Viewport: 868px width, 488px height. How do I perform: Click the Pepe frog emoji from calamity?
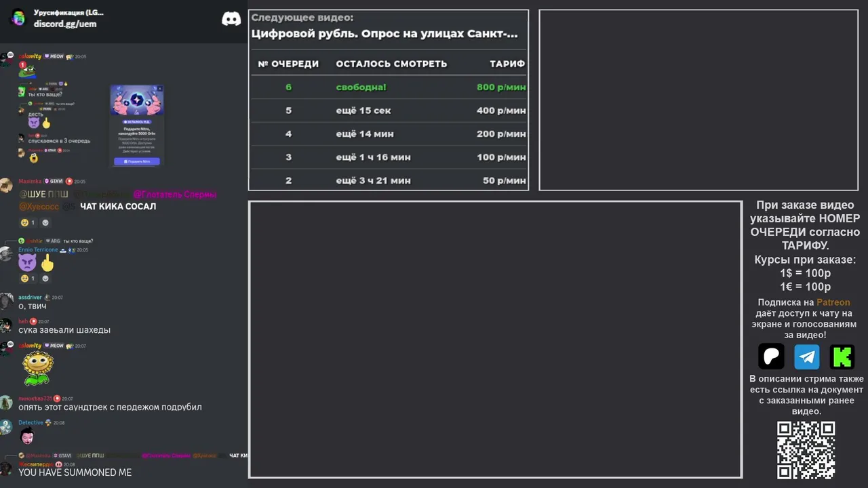(x=27, y=71)
